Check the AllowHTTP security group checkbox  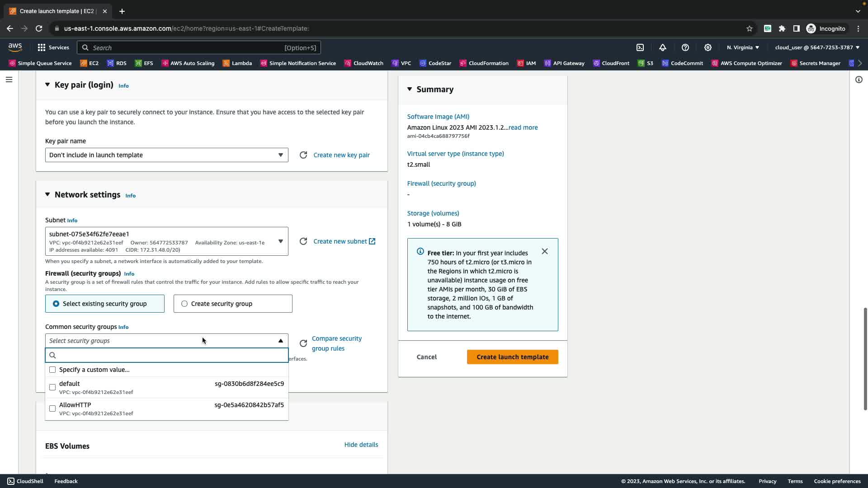(x=52, y=408)
